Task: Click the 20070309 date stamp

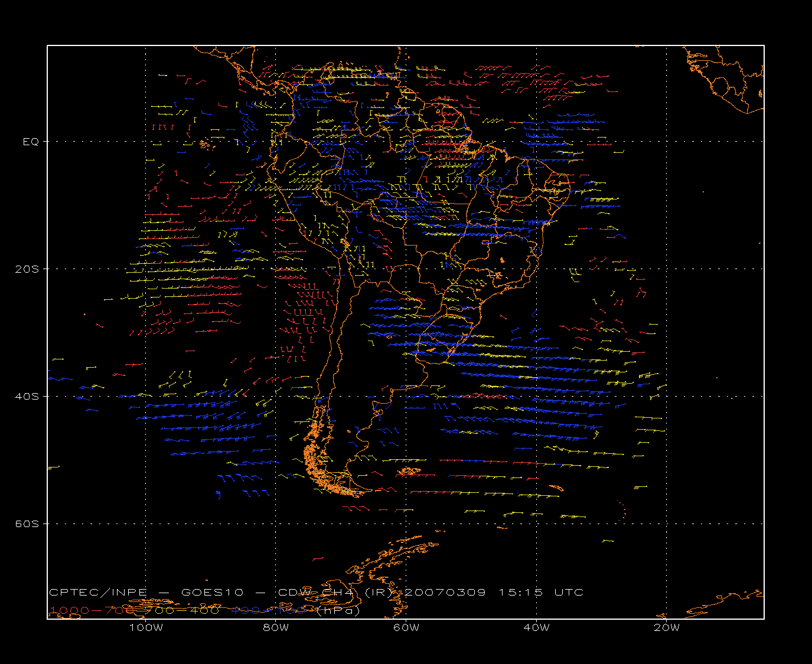Action: [446, 592]
